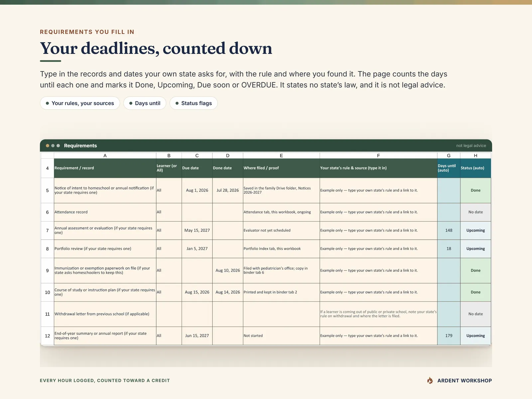Click the 'Status flags' pill
The height and width of the screenshot is (399, 532).
tap(194, 103)
